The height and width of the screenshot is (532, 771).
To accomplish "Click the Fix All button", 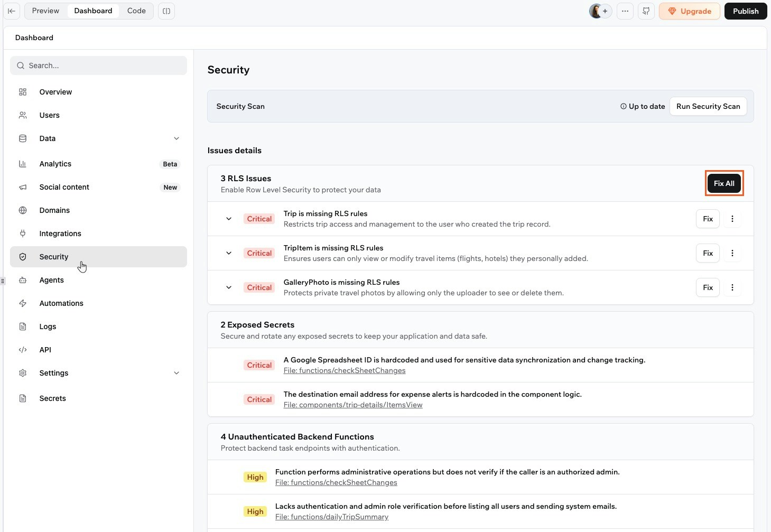I will click(723, 183).
